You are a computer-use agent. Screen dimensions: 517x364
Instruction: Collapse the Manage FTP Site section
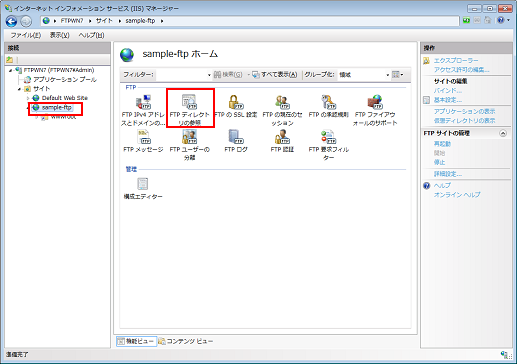pyautogui.click(x=503, y=133)
